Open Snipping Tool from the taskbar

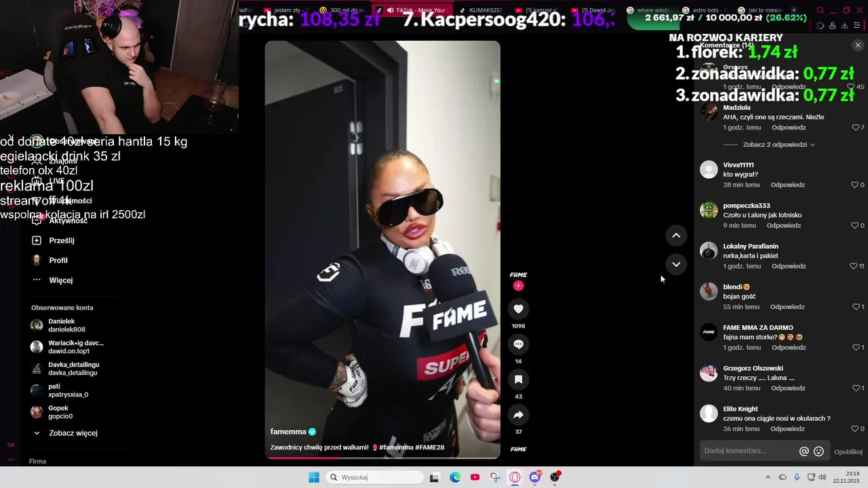495,477
